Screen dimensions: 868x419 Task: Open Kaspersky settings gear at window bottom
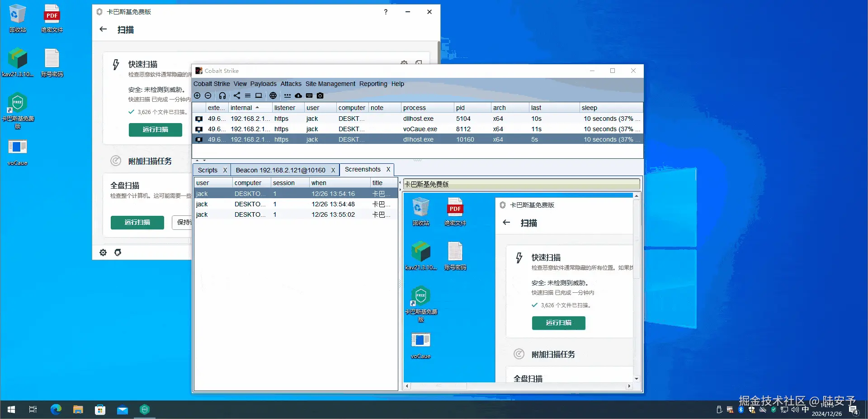(103, 252)
